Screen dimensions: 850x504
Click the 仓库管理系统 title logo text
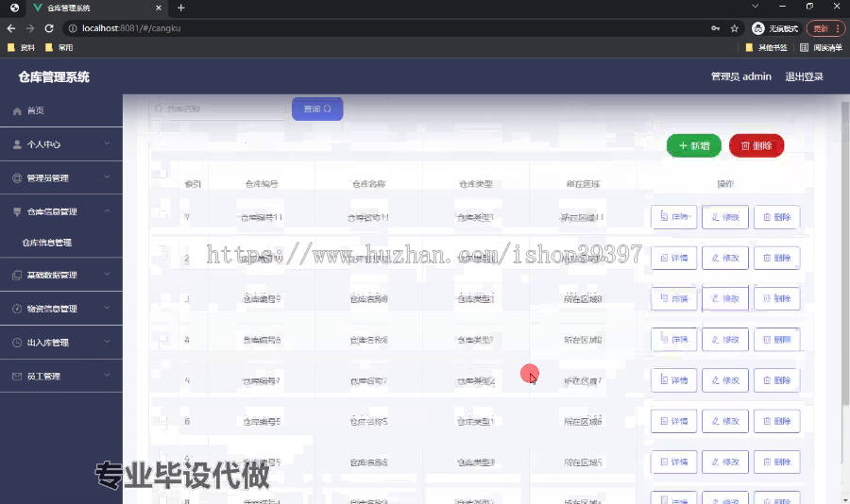[54, 77]
